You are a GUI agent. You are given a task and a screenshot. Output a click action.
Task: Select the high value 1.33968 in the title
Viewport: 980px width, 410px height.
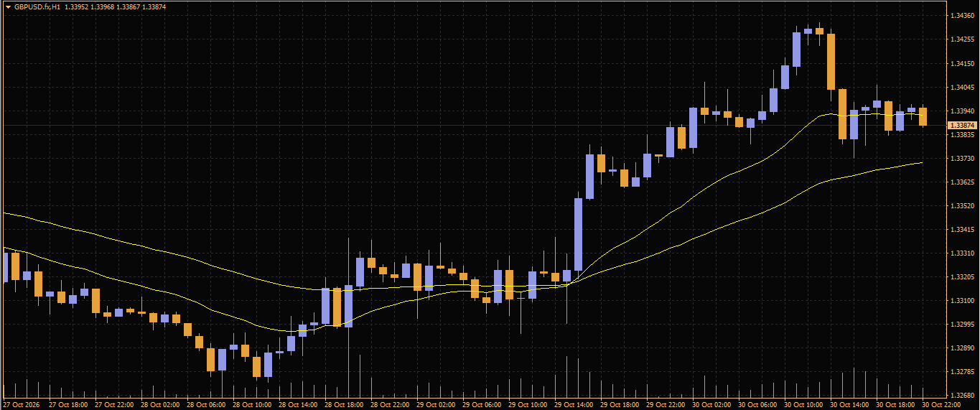[x=103, y=6]
